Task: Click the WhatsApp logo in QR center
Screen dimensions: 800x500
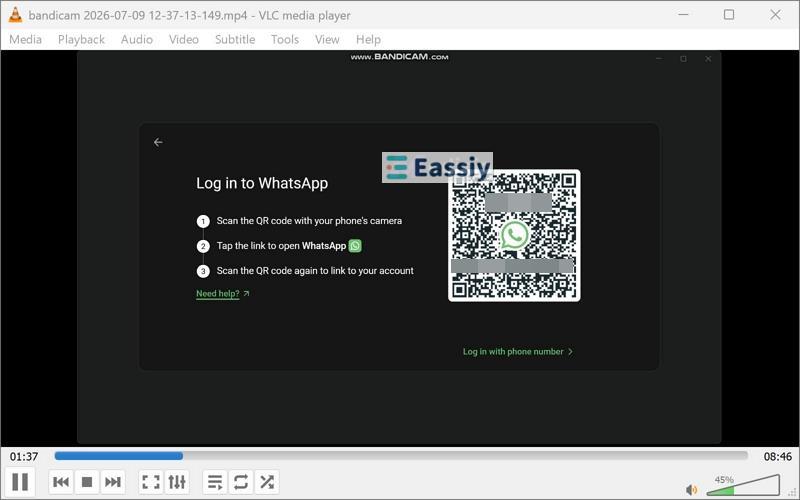Action: click(x=514, y=235)
